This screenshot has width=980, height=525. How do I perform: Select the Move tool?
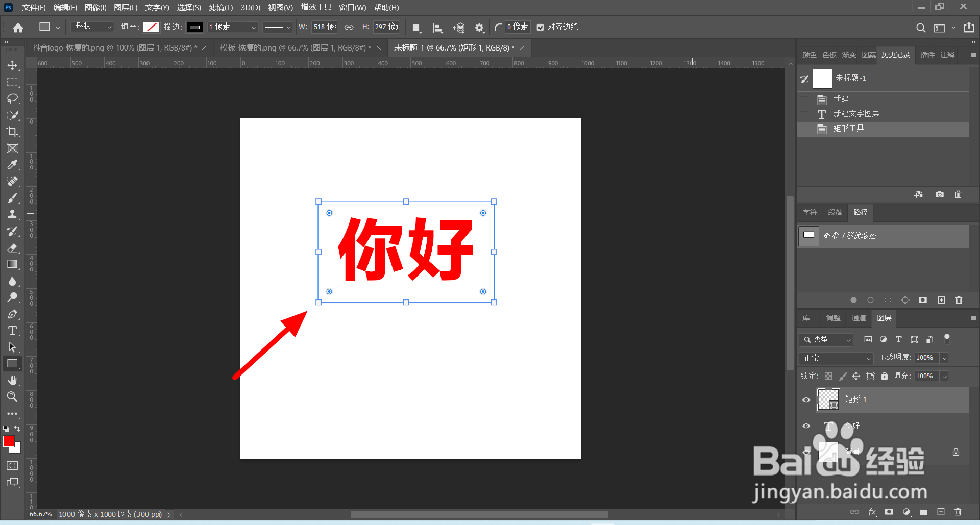pos(12,65)
